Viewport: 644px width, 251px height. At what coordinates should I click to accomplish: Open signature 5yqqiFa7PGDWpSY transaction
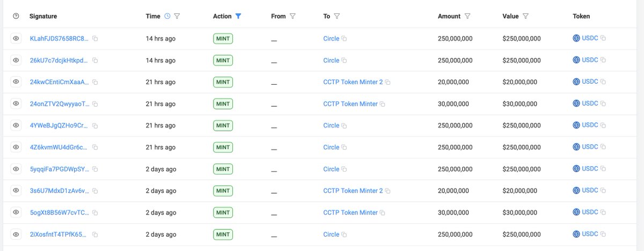[60, 169]
